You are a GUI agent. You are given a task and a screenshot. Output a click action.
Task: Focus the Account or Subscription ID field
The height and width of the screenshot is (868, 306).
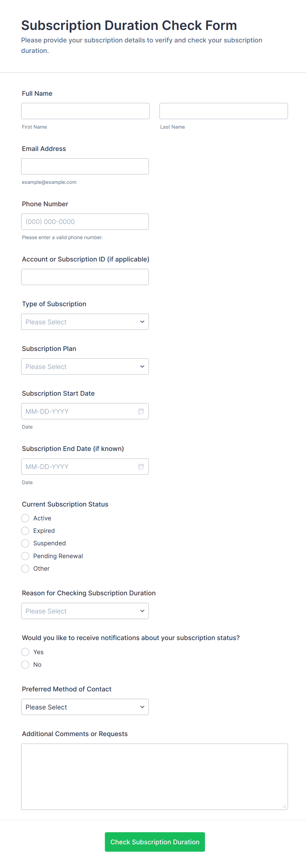click(85, 277)
